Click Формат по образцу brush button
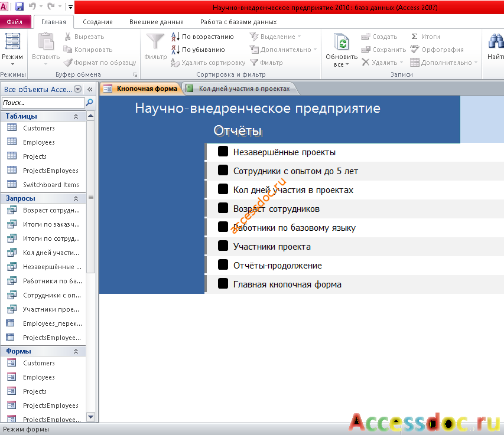Screen dimensions: 504x435 (100, 63)
